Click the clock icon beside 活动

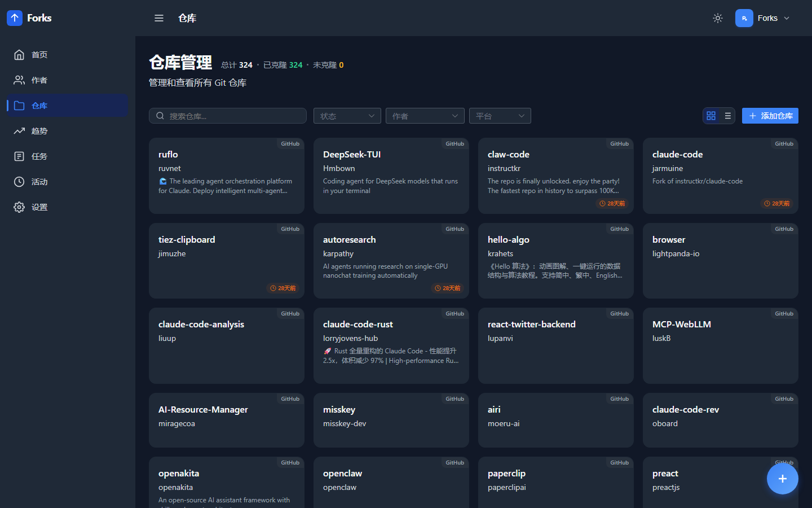19,182
